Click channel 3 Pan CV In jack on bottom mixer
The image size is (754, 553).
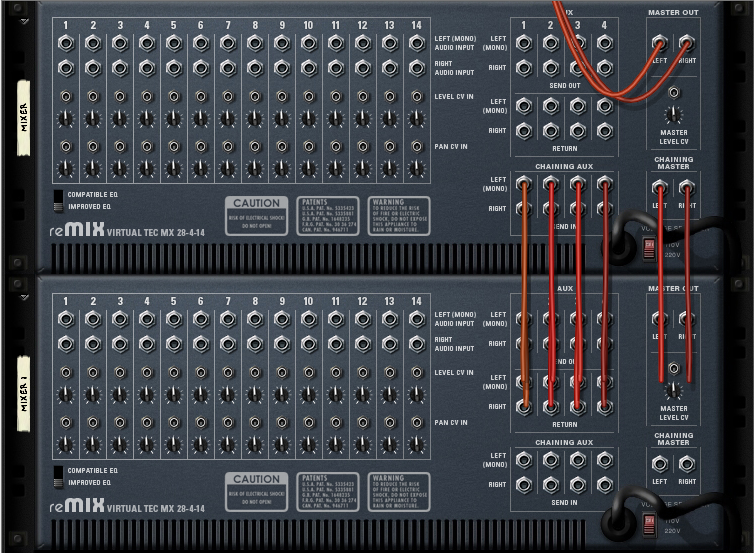coord(120,422)
